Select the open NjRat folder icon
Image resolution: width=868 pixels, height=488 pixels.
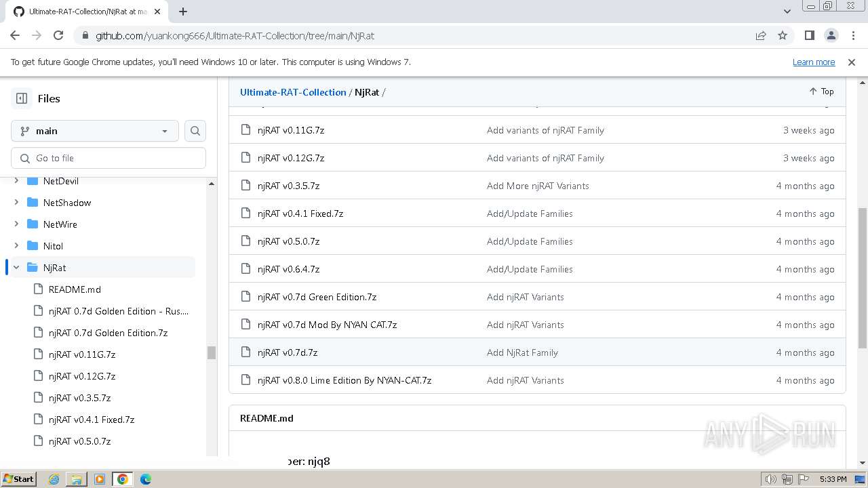[x=33, y=268]
